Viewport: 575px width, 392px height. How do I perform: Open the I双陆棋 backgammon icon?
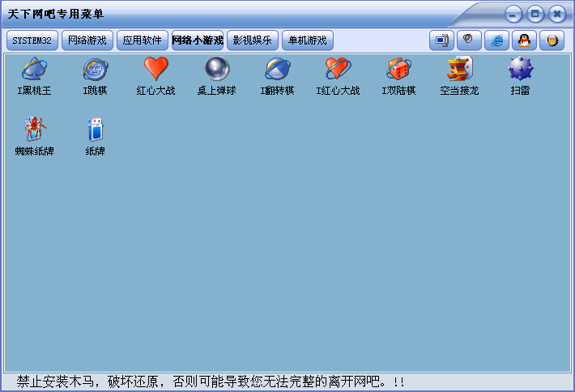pyautogui.click(x=398, y=70)
